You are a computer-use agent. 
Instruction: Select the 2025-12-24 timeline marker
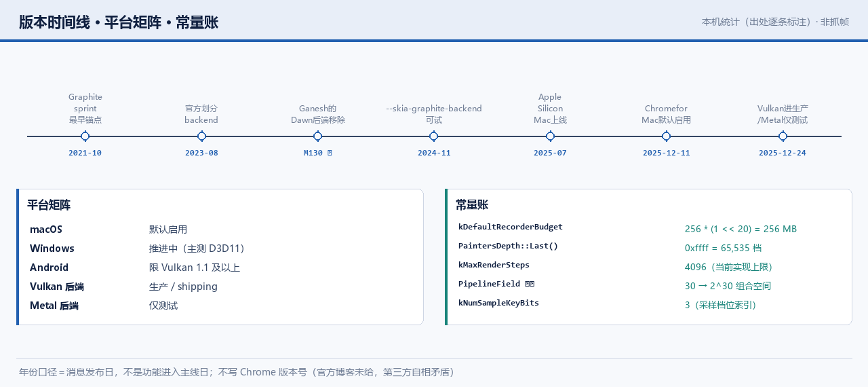(783, 136)
